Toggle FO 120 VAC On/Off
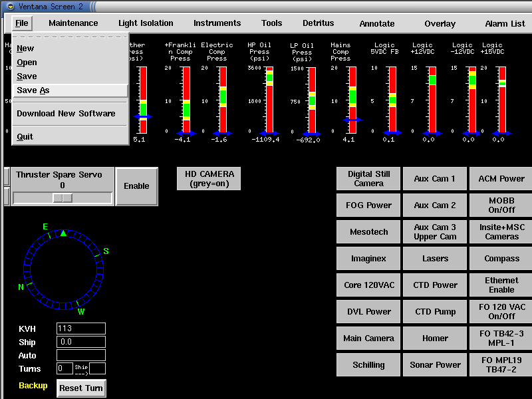The image size is (532, 399). click(501, 311)
